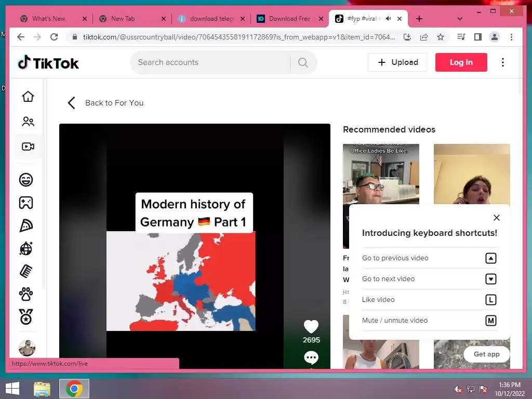This screenshot has height=399, width=532.
Task: Open the recommended video of girl against yellow wall
Action: [x=472, y=174]
